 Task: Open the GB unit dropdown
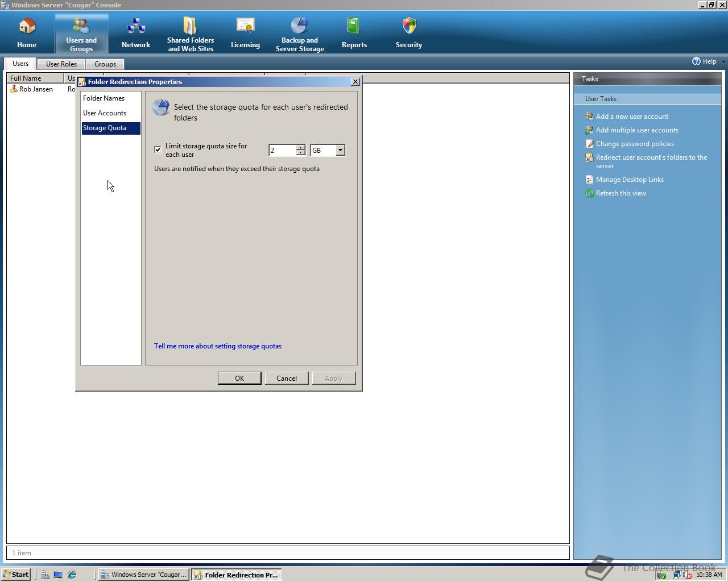coord(340,150)
